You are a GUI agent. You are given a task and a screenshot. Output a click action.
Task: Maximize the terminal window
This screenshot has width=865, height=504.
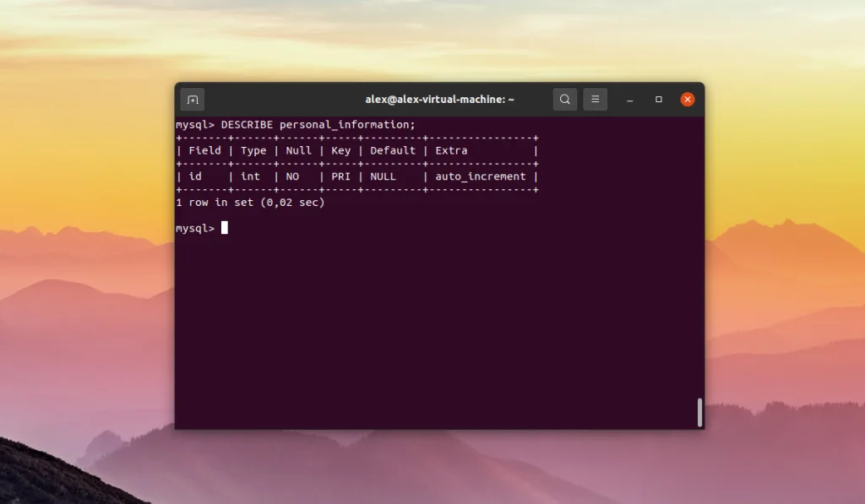click(658, 99)
